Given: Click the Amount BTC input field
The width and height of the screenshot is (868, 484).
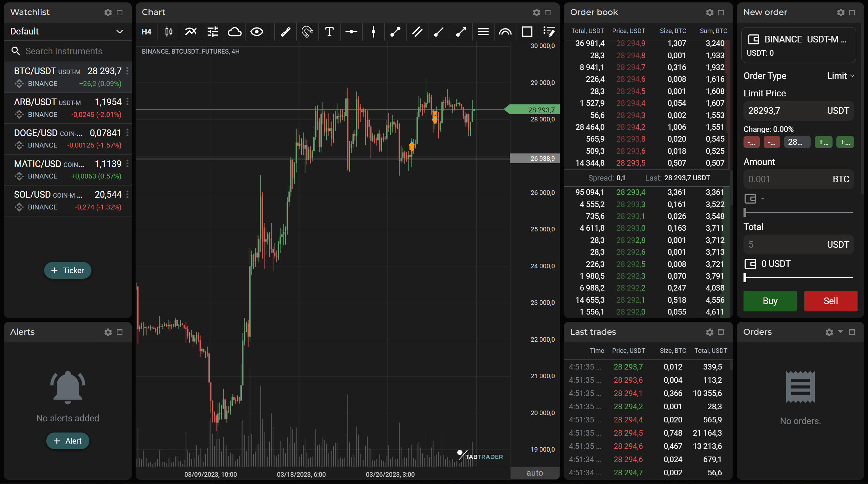Looking at the screenshot, I should [x=798, y=179].
